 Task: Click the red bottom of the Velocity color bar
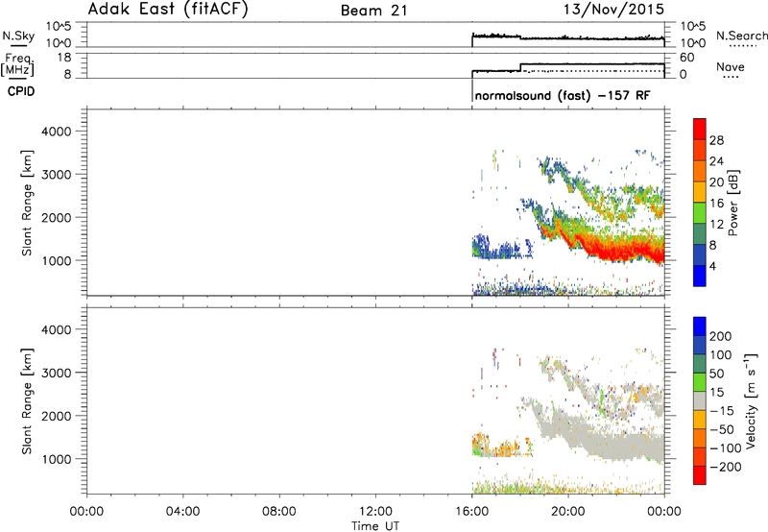700,475
